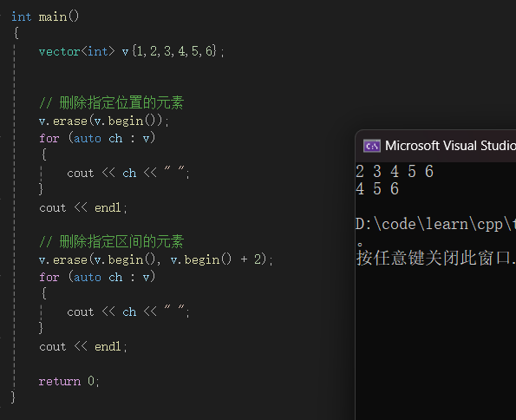
Task: Click 'auto' in the first for loop
Action: 88,138
